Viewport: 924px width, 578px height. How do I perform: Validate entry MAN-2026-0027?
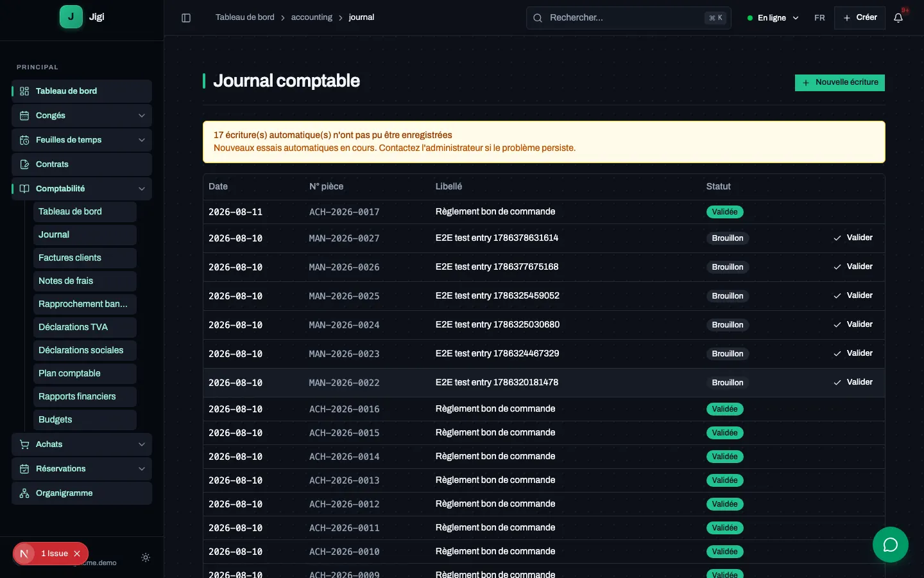pyautogui.click(x=853, y=238)
